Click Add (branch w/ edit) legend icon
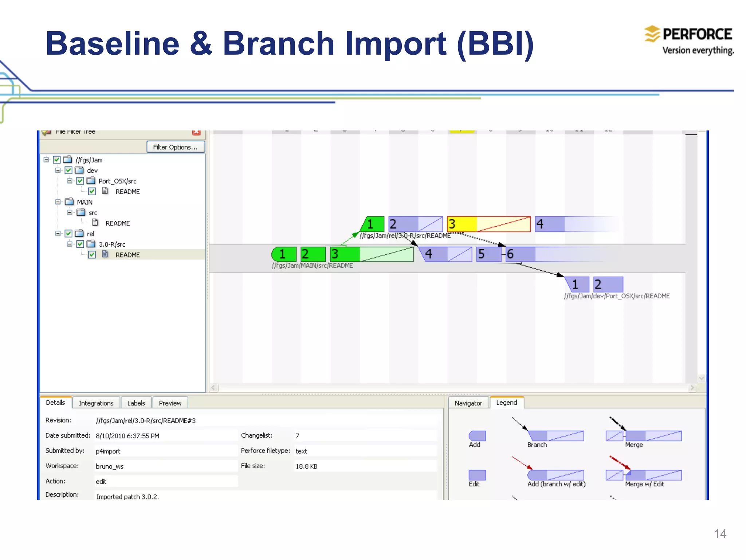Viewport: 746px width, 560px height. pyautogui.click(x=556, y=475)
